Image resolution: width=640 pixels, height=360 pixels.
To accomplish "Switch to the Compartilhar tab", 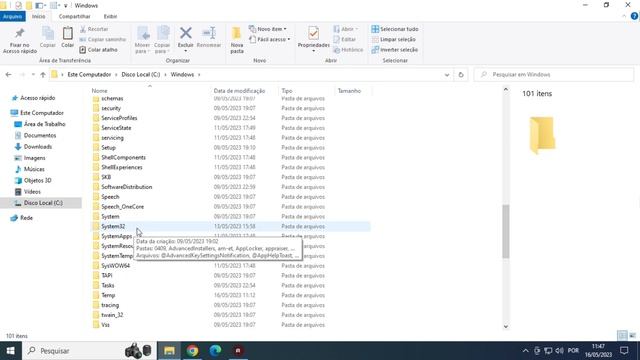I will (x=75, y=17).
